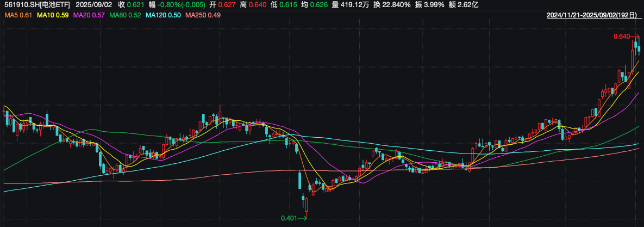Toggle the MA10 0.59 indicator label
The height and width of the screenshot is (227, 644).
click(x=53, y=15)
